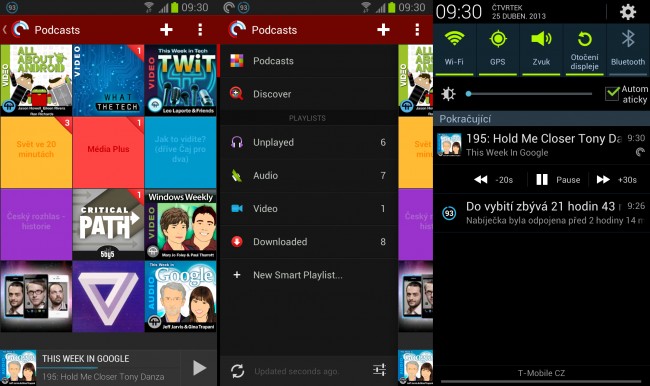
Task: Tap Pocket Casts logo in the left screen header
Action: (x=20, y=29)
